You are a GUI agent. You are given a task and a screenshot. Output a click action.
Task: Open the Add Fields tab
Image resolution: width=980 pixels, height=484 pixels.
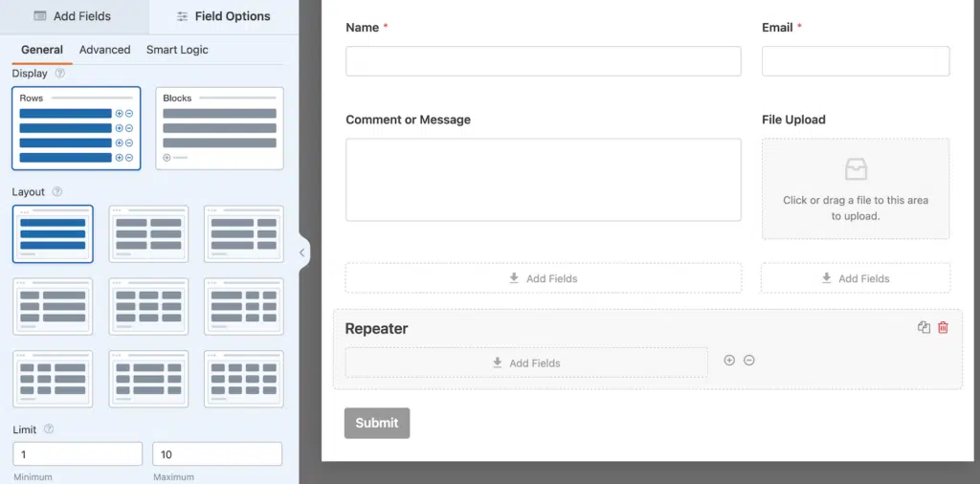pos(75,16)
